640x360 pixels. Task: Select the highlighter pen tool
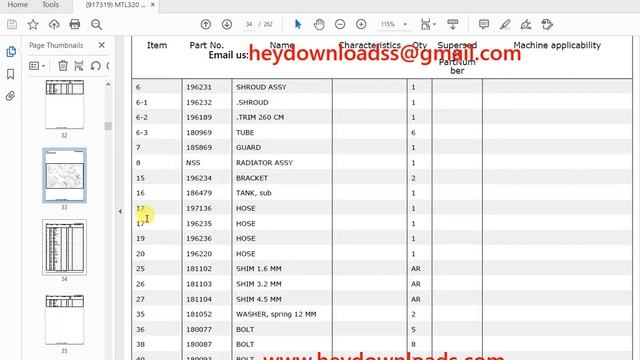(x=505, y=24)
